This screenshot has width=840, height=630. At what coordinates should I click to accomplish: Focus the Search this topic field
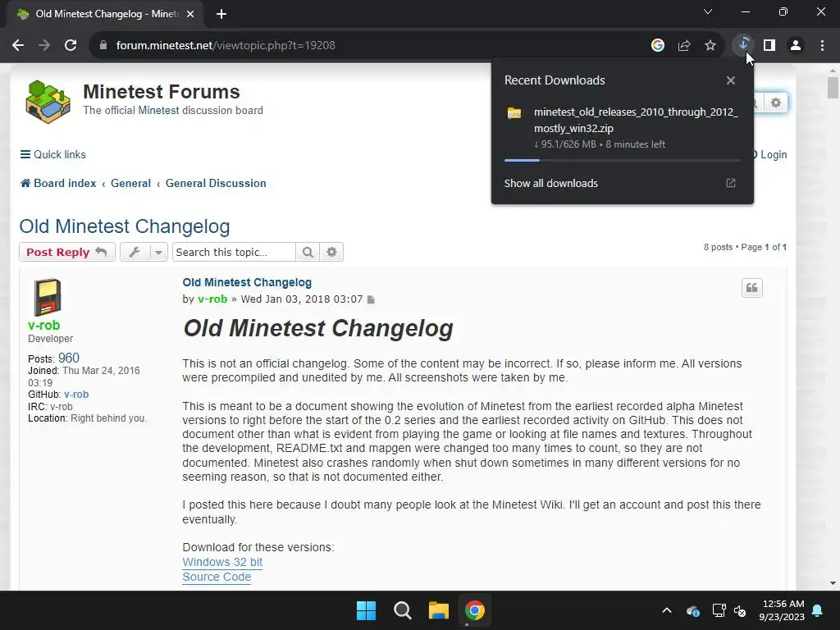pyautogui.click(x=234, y=252)
